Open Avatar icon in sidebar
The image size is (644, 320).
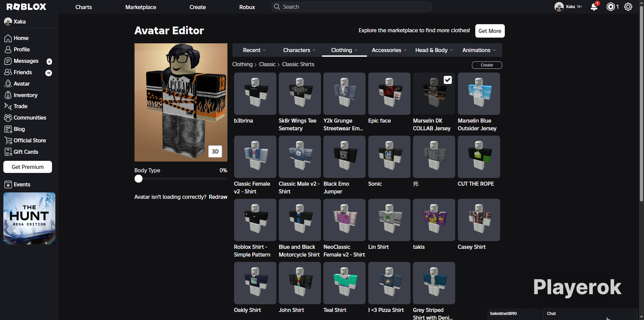(8, 84)
